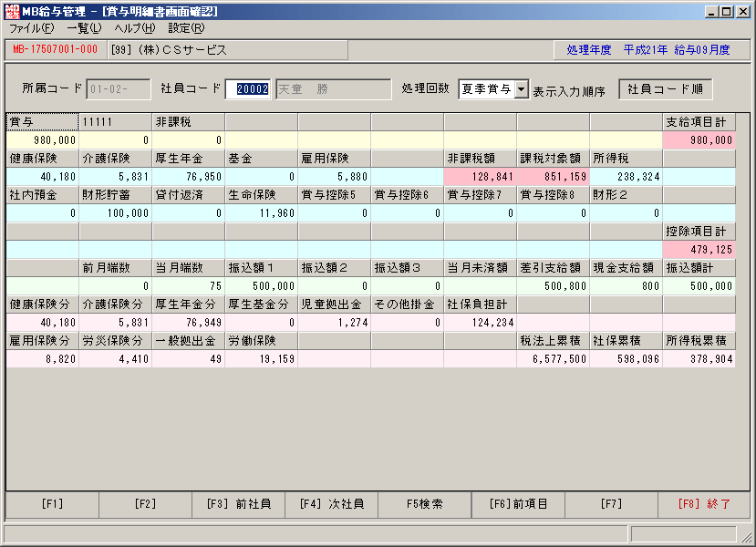The width and height of the screenshot is (756, 547).
Task: Click the 所得税累積 value 378,904
Action: tap(699, 359)
